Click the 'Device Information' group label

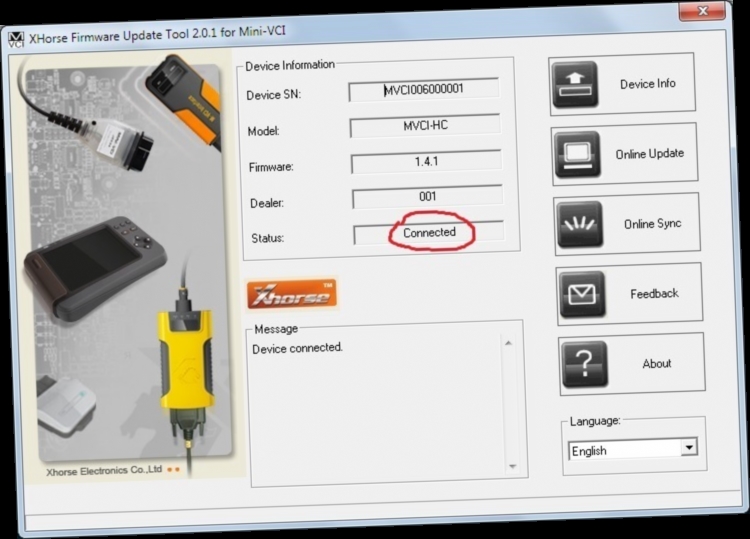click(290, 65)
